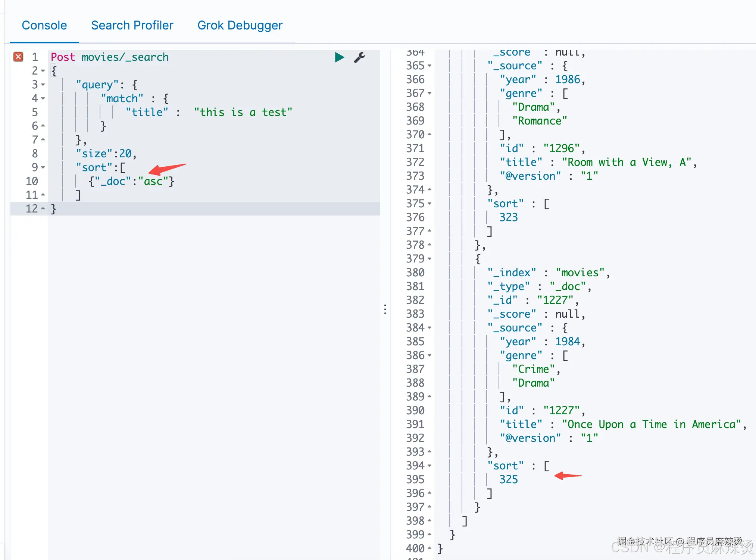Open the Grok Debugger tab
Screen dimensions: 756x560
(x=240, y=25)
